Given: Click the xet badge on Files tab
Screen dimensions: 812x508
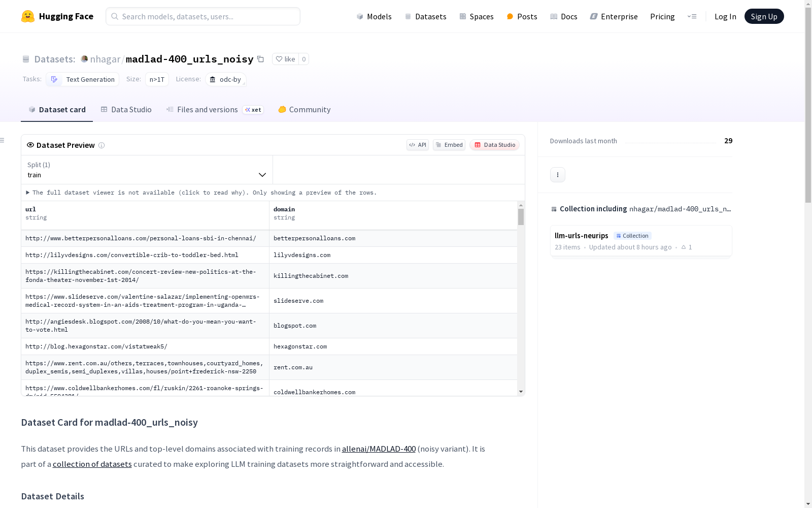Looking at the screenshot, I should pyautogui.click(x=253, y=110).
